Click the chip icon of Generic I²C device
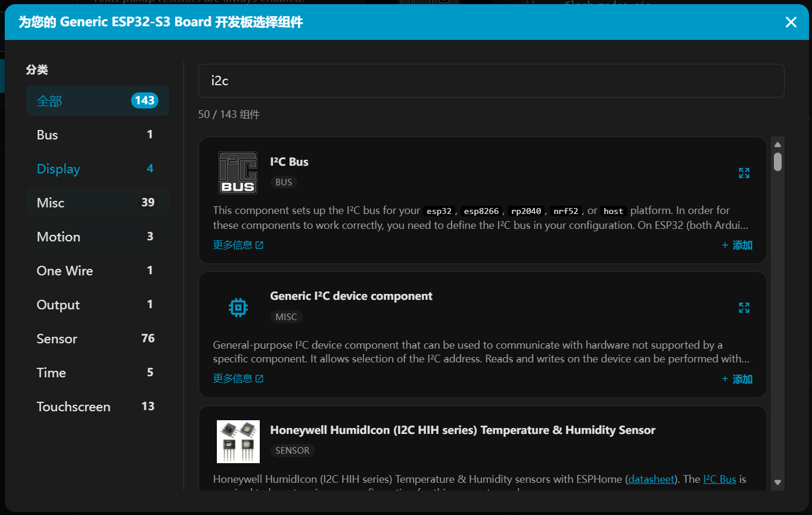This screenshot has height=515, width=812. (x=238, y=308)
